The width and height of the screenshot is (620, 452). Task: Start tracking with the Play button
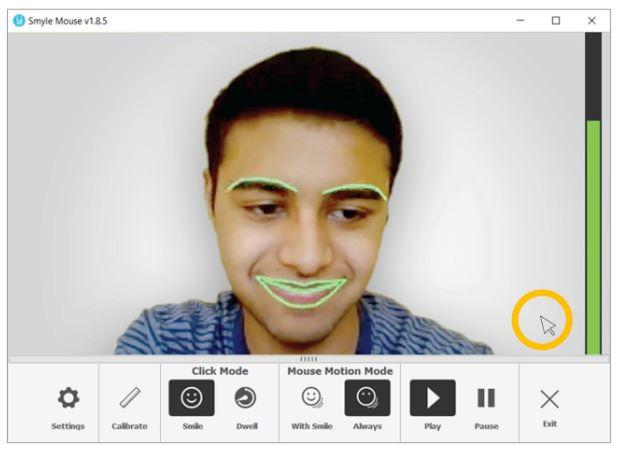[433, 398]
